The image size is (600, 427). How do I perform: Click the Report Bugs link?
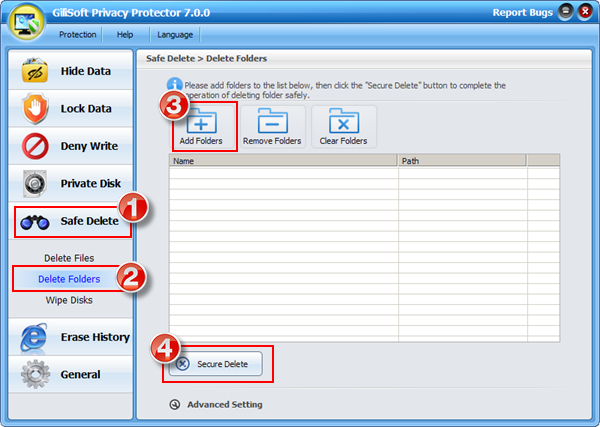(x=522, y=12)
